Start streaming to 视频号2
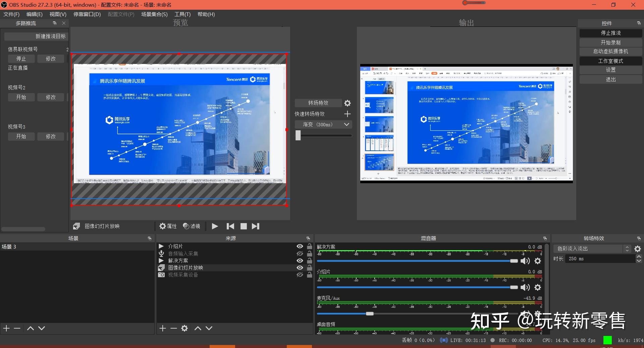This screenshot has height=348, width=644. [21, 97]
